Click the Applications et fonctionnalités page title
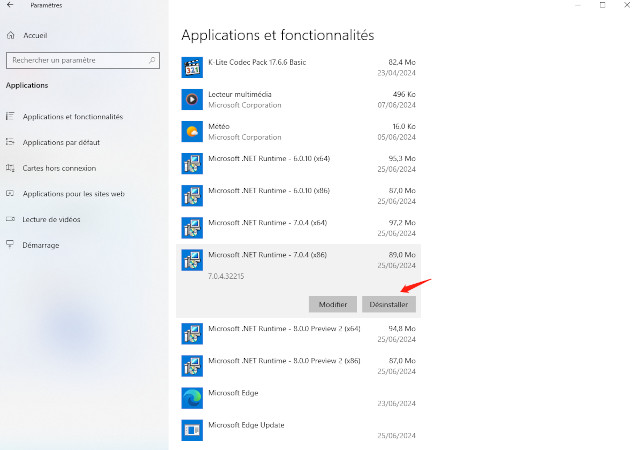 278,35
